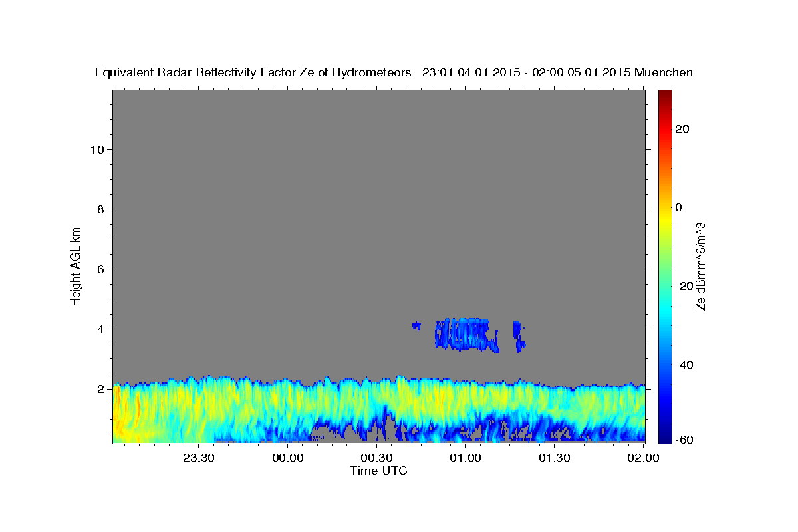This screenshot has height=532, width=798.
Task: Click the 01:00 time tick label
Action: click(465, 458)
